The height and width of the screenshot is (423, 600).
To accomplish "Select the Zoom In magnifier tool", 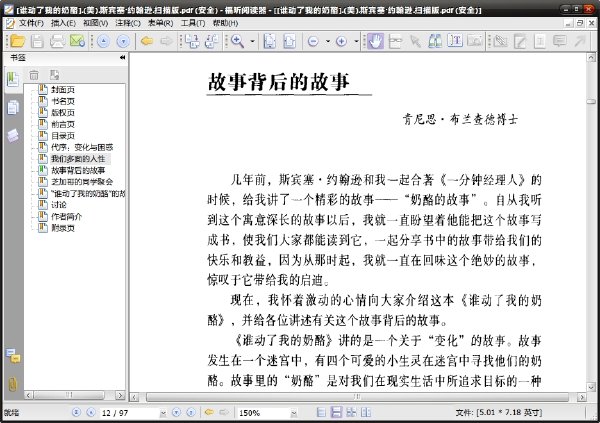I will [x=237, y=41].
